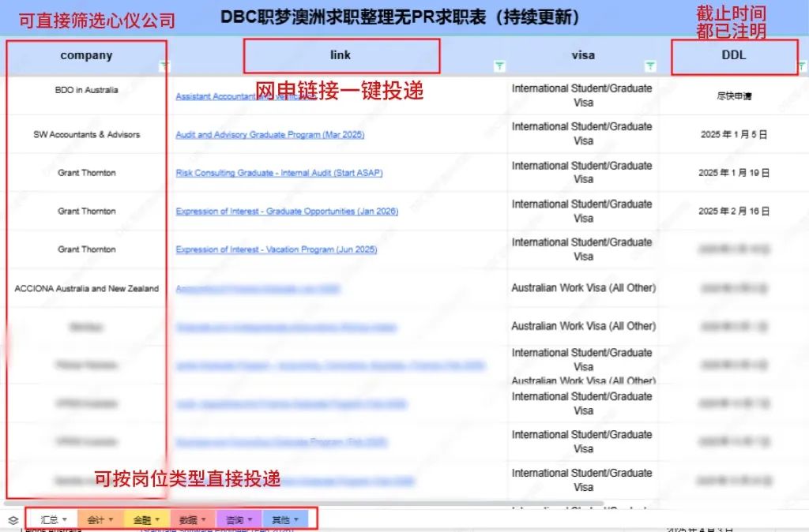Expand the 数据 tab dropdown arrow
This screenshot has width=809, height=532.
203,519
